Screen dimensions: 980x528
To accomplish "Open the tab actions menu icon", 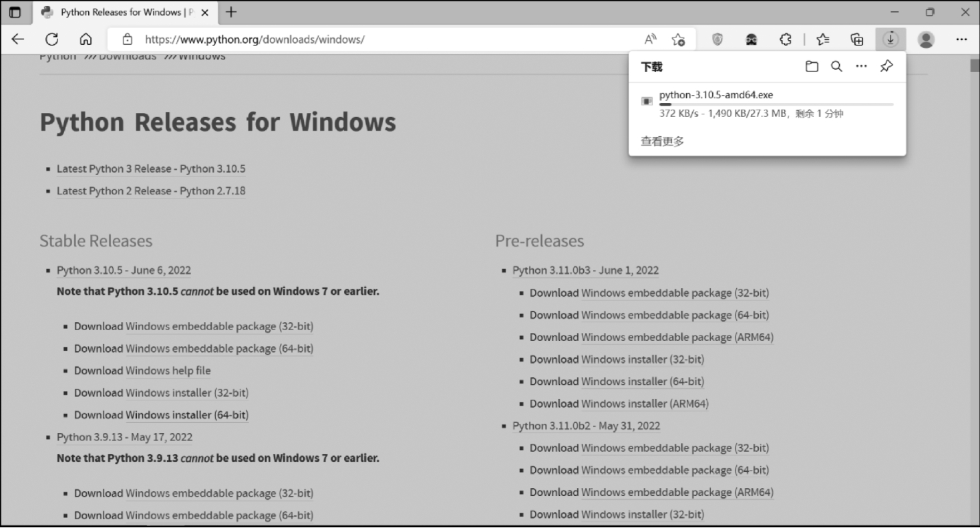I will pyautogui.click(x=15, y=12).
